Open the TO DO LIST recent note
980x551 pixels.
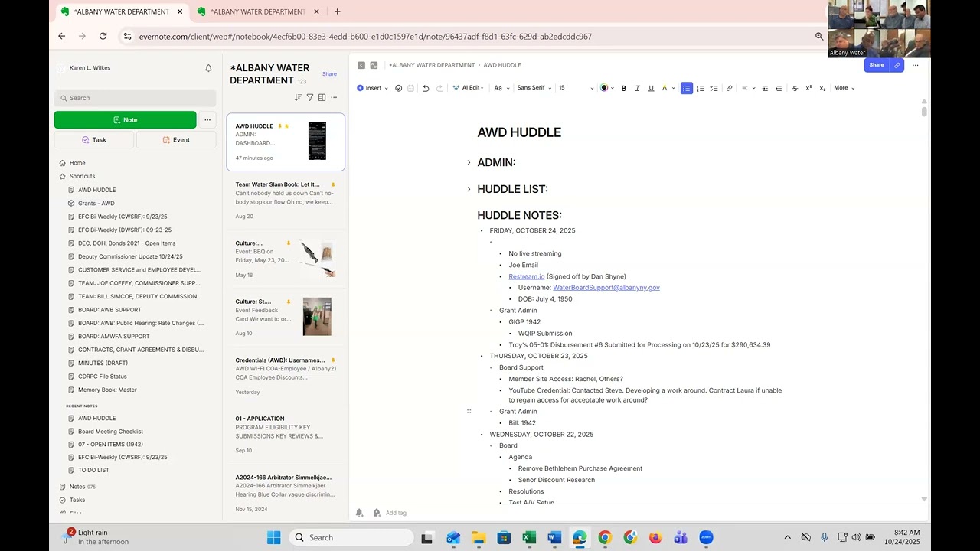[93, 471]
